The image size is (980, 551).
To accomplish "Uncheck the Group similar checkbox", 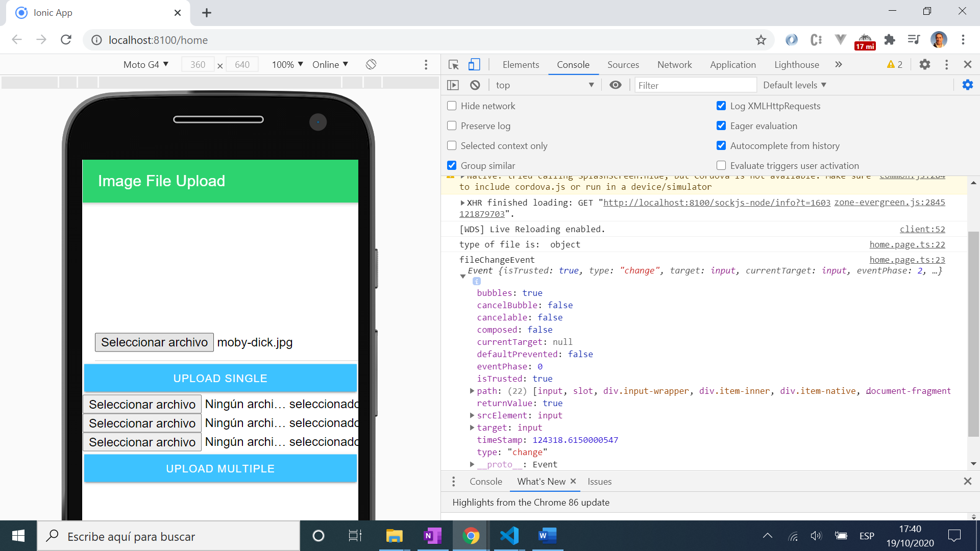I will (452, 165).
